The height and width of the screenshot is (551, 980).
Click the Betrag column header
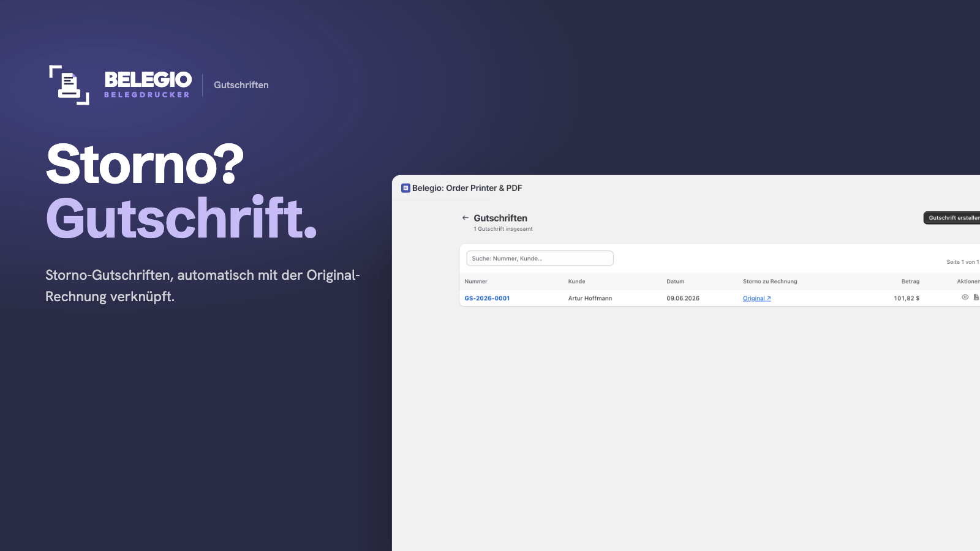(910, 282)
